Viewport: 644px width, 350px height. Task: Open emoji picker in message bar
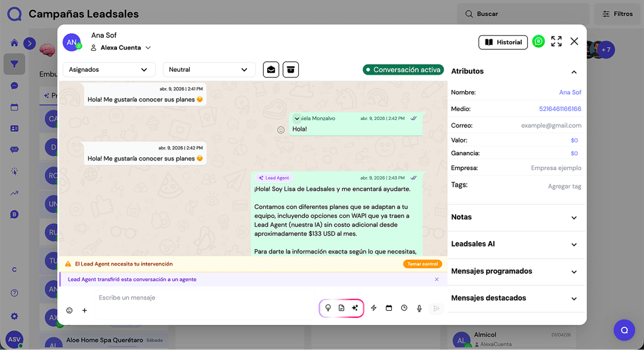(x=69, y=310)
